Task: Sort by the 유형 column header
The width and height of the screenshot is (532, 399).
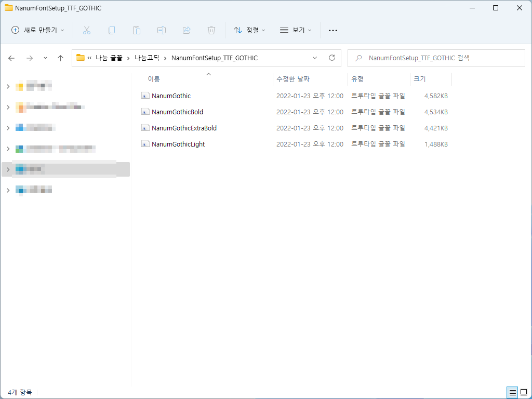Action: [x=357, y=79]
